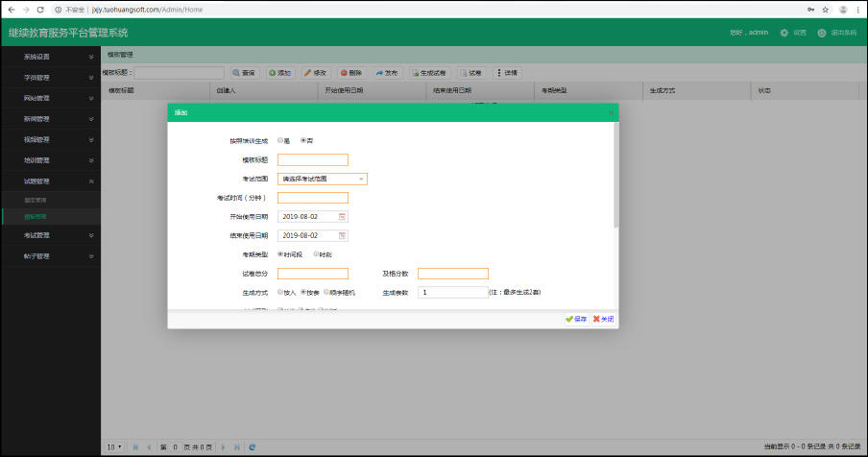
Task: Select the 时刻 radio for 考期类型
Action: tap(317, 254)
